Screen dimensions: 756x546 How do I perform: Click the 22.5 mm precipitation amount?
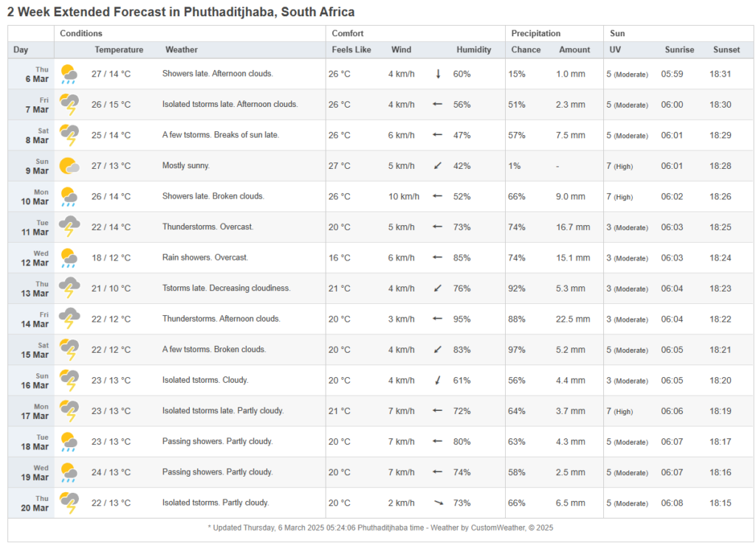coord(573,319)
